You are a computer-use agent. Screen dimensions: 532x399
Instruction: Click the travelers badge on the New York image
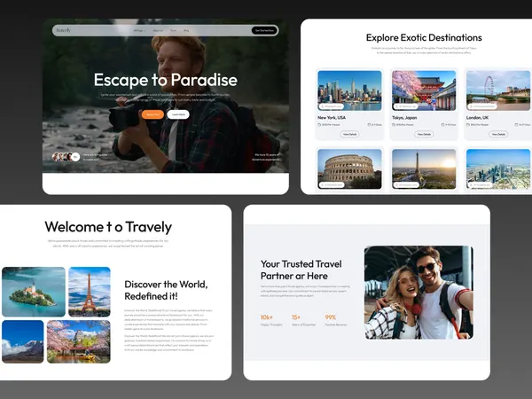tap(332, 106)
